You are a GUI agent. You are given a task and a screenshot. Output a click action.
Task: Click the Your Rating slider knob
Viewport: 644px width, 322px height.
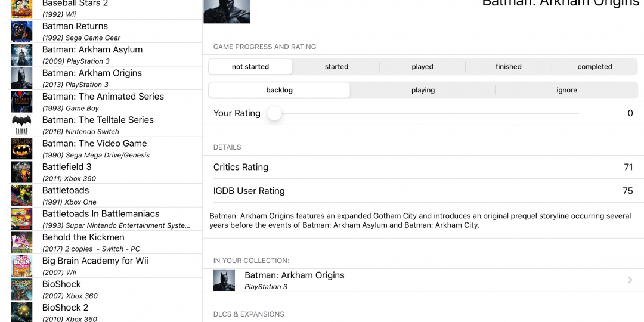(274, 113)
